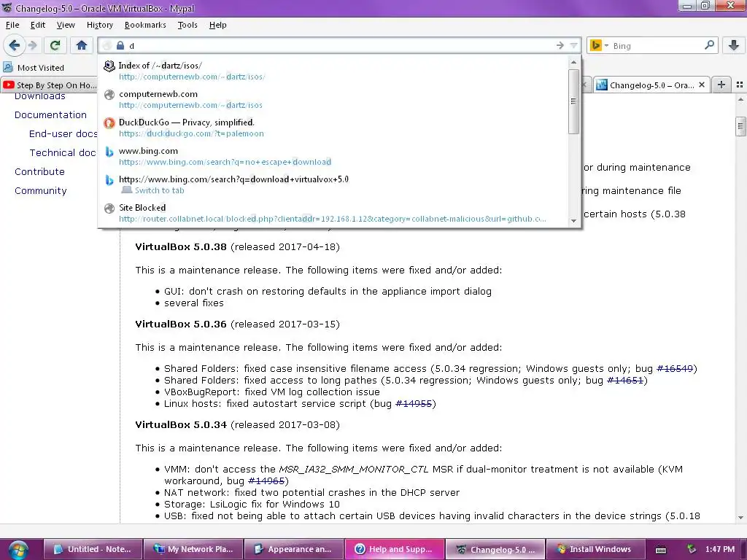Select computernewb.com suggestion
The height and width of the screenshot is (560, 747).
333,99
